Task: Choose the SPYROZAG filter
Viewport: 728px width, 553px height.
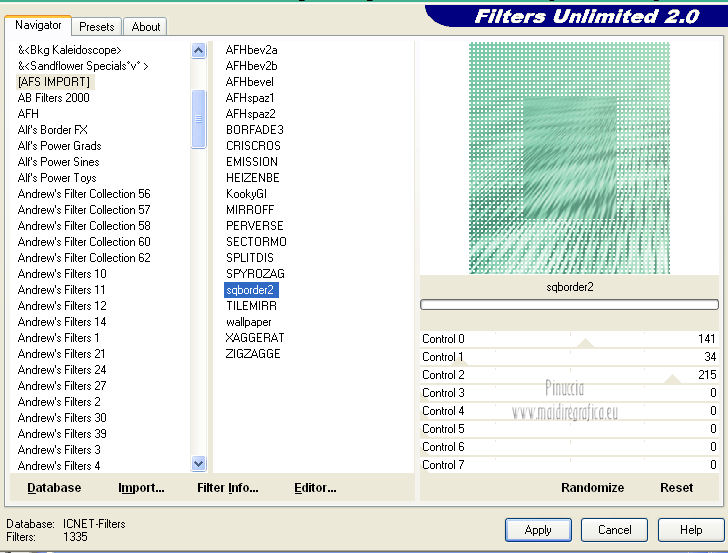Action: pyautogui.click(x=255, y=274)
